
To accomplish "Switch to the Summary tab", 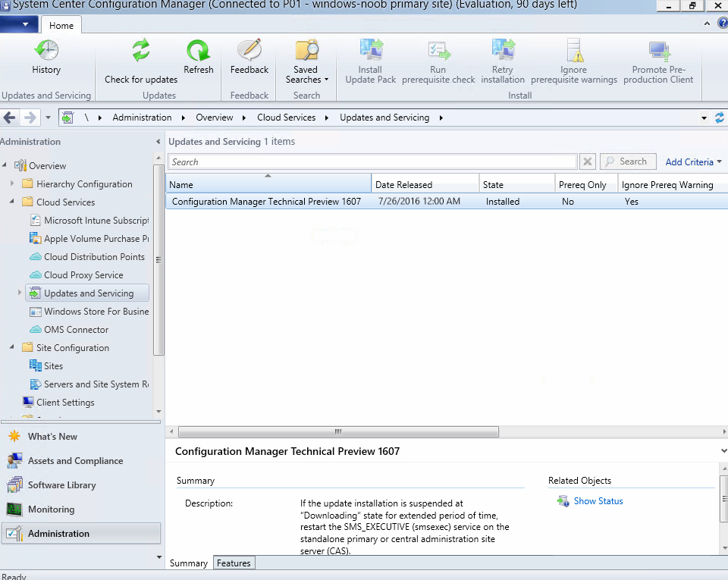I will [189, 563].
